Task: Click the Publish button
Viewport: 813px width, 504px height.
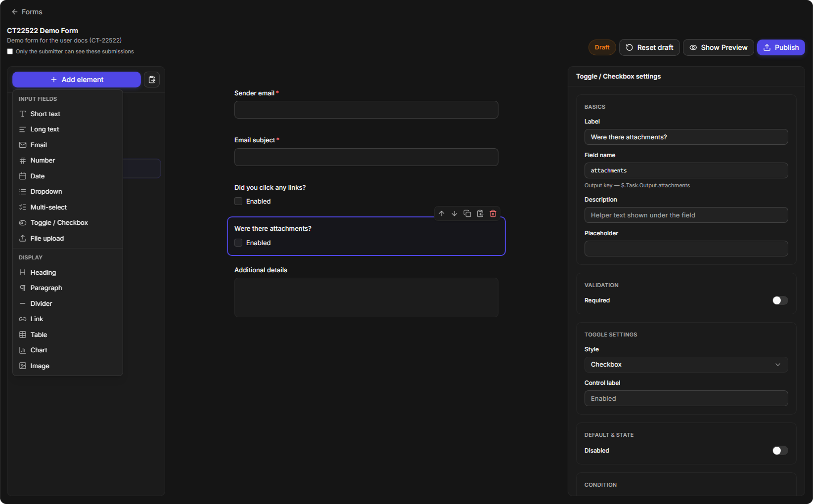Action: 781,47
